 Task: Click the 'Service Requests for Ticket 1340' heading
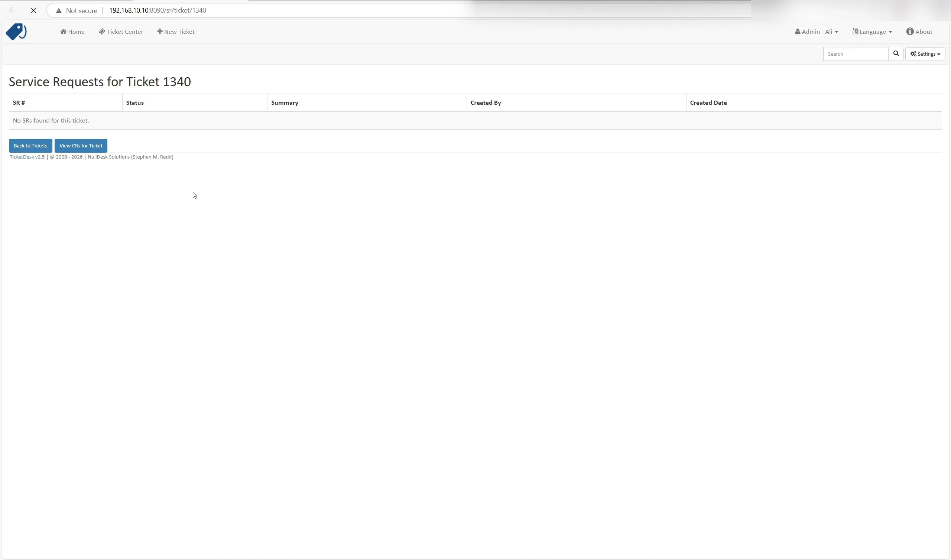100,81
